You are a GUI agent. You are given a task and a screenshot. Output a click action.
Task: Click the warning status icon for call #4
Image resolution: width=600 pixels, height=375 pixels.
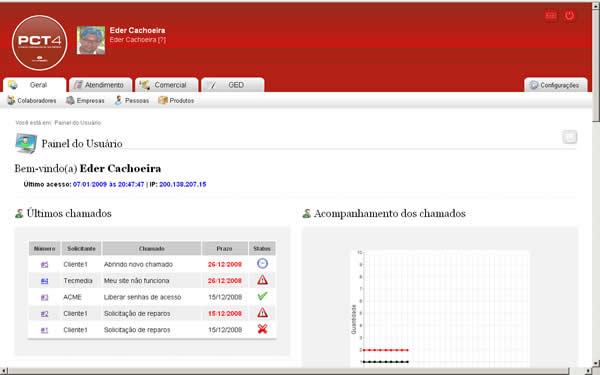click(262, 280)
